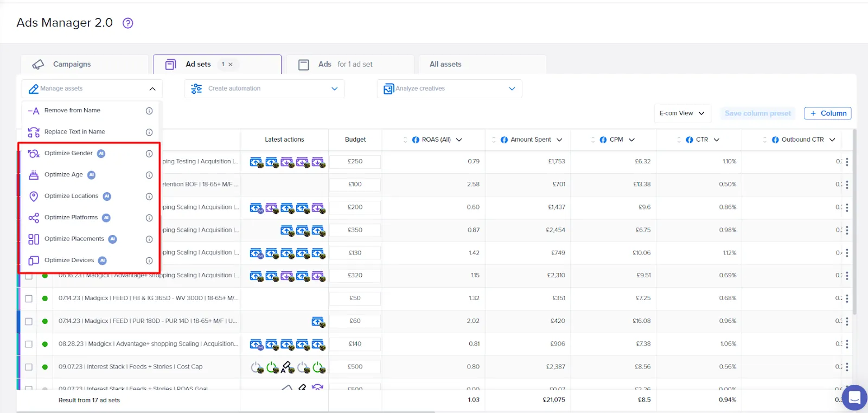
Task: Open the Outbound CTR column chevron
Action: click(x=832, y=140)
